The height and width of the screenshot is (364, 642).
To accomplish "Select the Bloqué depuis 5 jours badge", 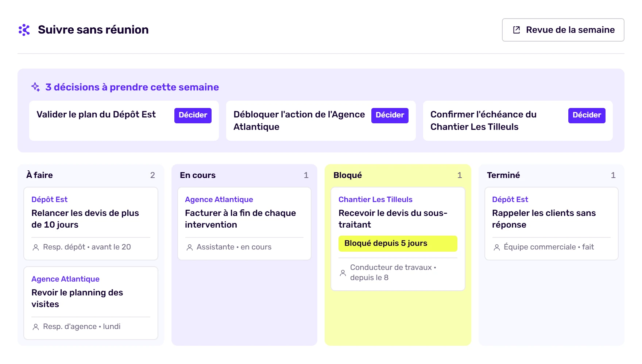I will coord(398,244).
